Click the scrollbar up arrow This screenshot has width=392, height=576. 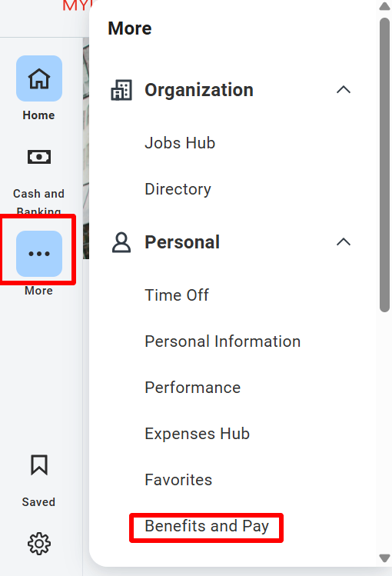click(384, 6)
